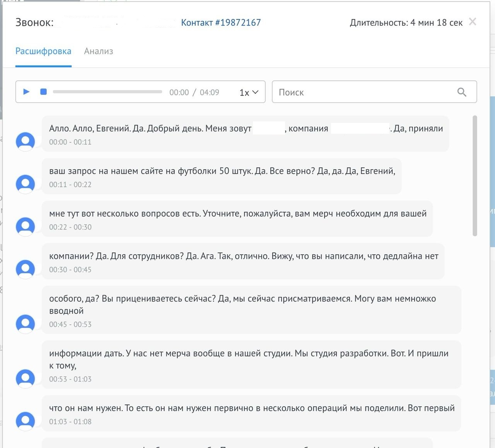Screen dimensions: 495x448
Task: Switch to the Анализ tab
Action: click(x=99, y=51)
